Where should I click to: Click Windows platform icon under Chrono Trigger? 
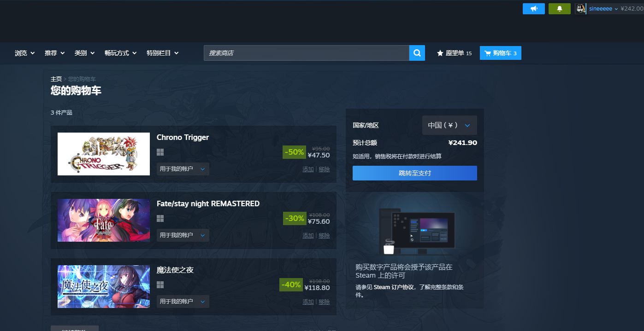[160, 152]
